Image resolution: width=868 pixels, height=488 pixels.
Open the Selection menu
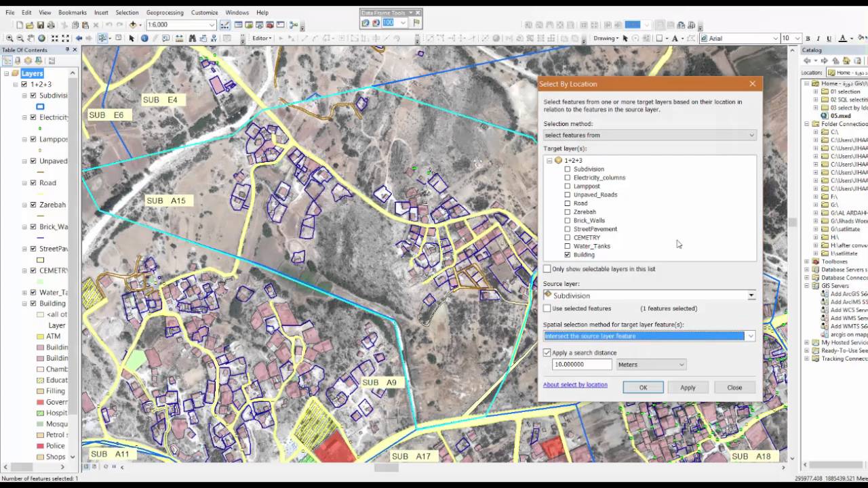click(x=127, y=12)
